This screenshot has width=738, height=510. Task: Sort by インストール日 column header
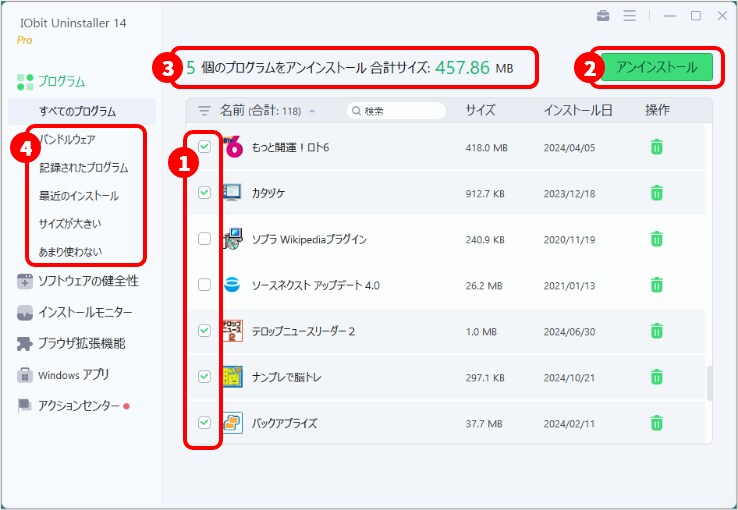tap(578, 111)
